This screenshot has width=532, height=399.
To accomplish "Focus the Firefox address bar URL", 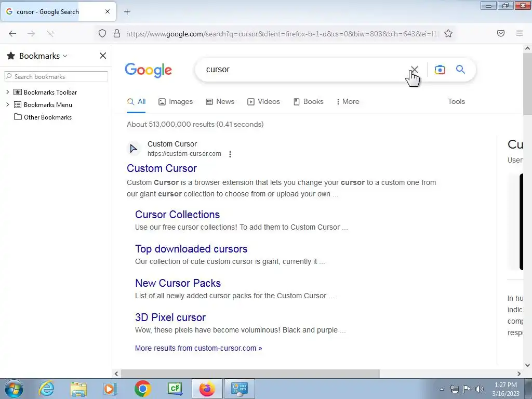I will (x=282, y=34).
